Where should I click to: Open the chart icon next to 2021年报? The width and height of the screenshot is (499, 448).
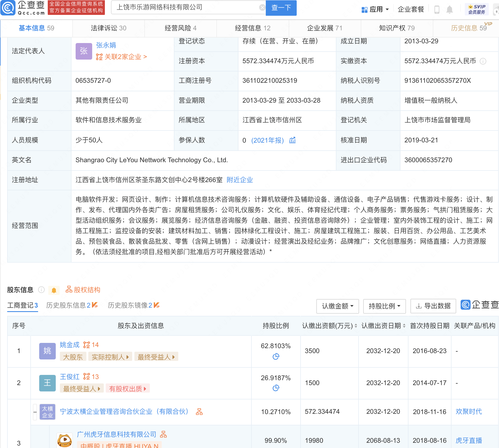[x=292, y=140]
